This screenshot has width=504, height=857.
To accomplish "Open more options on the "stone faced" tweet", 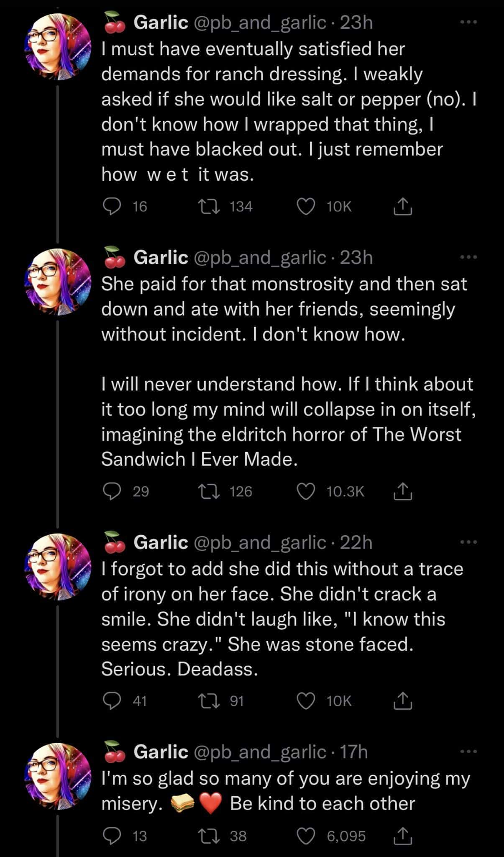I will [x=468, y=542].
